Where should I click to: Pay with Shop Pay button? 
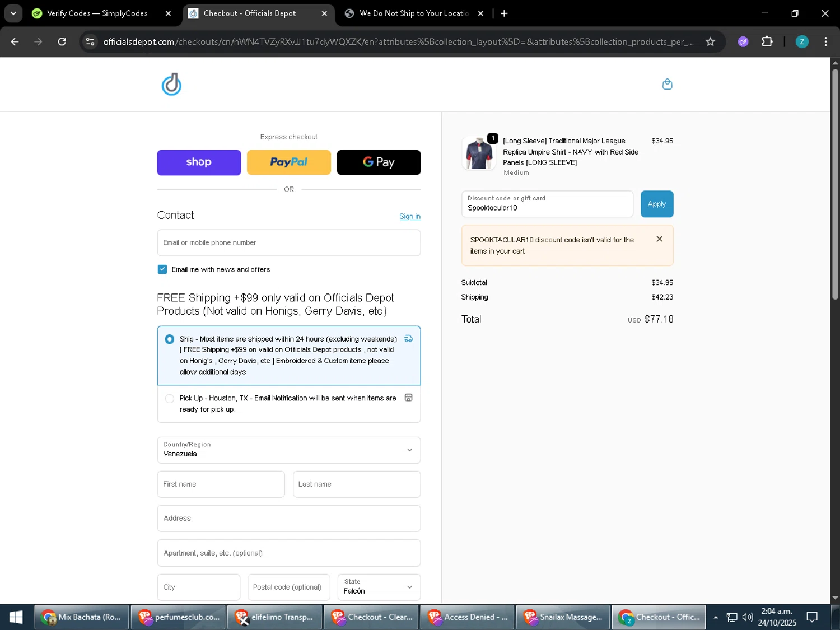pos(199,162)
